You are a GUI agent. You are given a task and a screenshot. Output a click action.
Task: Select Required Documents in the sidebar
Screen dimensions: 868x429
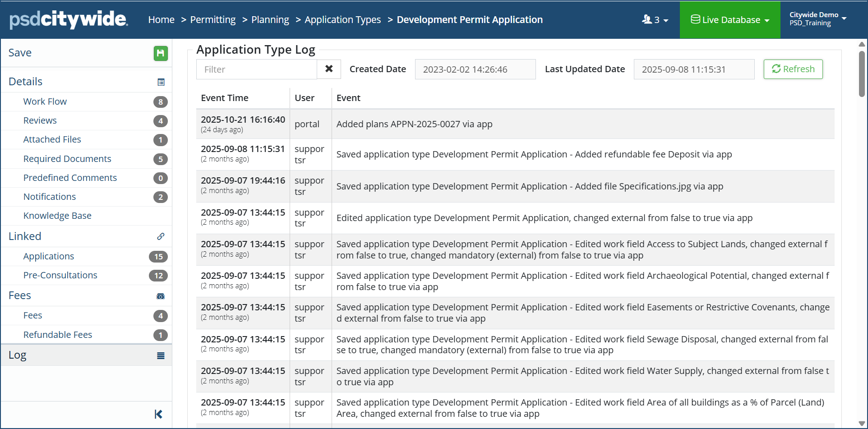pos(67,159)
